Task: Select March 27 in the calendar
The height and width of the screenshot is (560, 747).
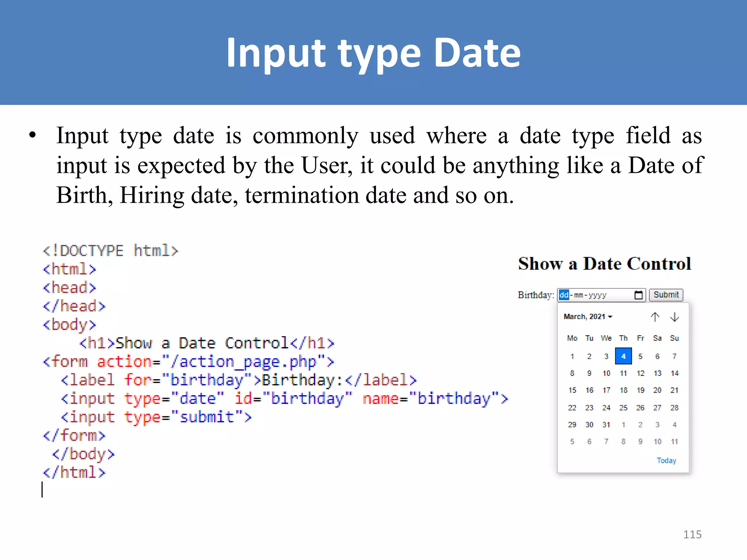Action: 657,408
